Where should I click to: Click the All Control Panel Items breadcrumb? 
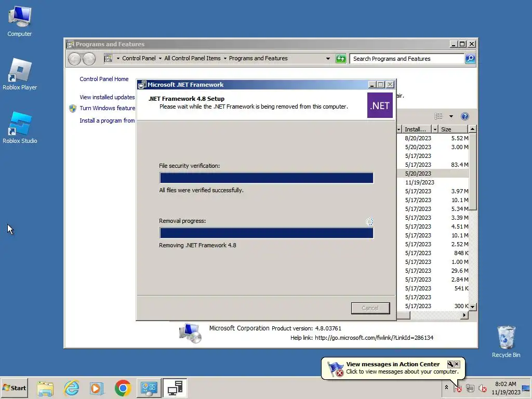(192, 58)
